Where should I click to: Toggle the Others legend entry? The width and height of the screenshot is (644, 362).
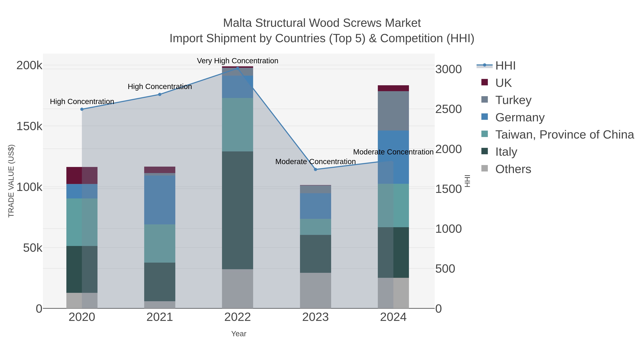click(x=506, y=169)
